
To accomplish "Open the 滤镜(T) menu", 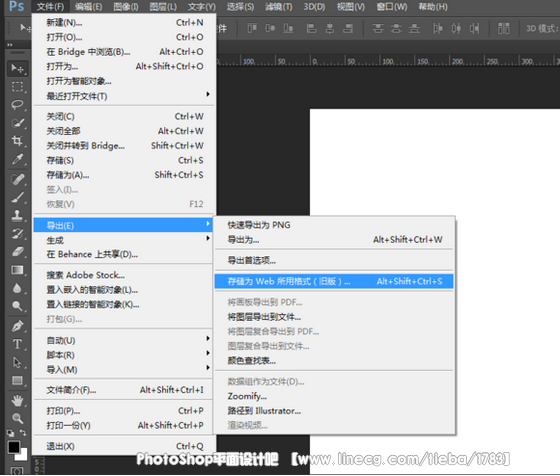I will click(x=279, y=6).
